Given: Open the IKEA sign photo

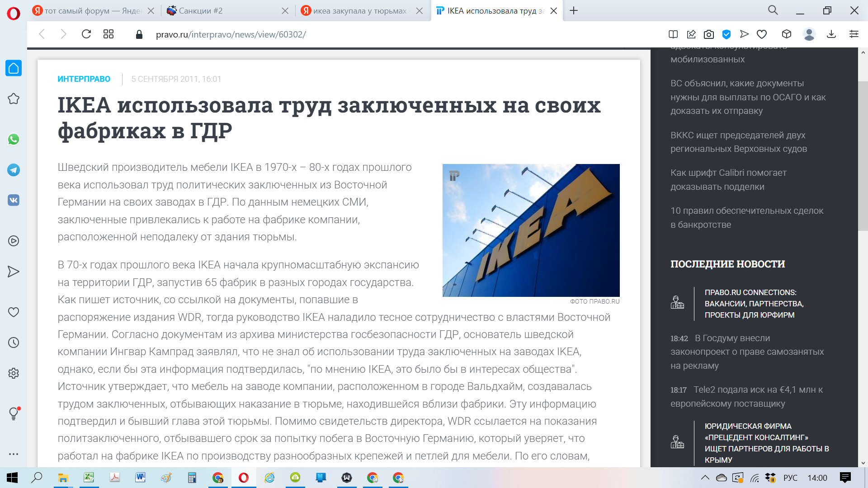Looking at the screenshot, I should pyautogui.click(x=531, y=230).
